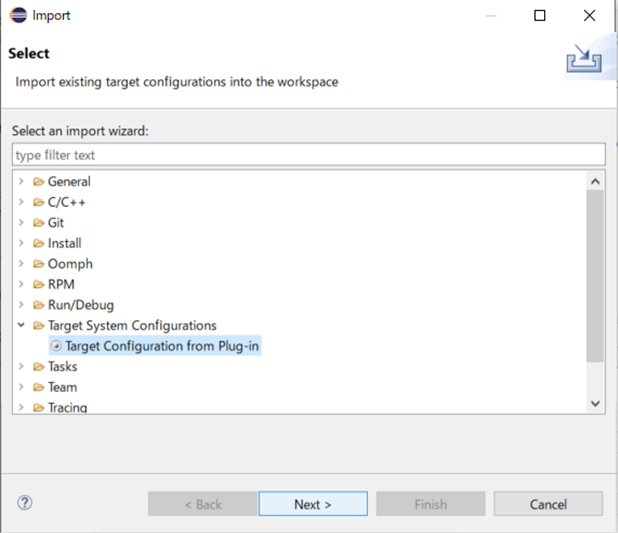Click the Team folder icon
The width and height of the screenshot is (618, 533).
[x=39, y=387]
